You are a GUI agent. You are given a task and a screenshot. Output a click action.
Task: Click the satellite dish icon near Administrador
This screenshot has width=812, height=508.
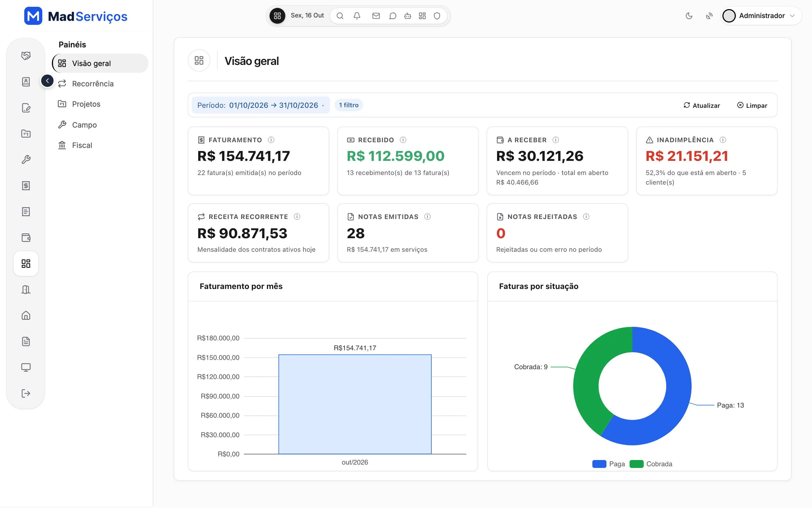pos(709,16)
